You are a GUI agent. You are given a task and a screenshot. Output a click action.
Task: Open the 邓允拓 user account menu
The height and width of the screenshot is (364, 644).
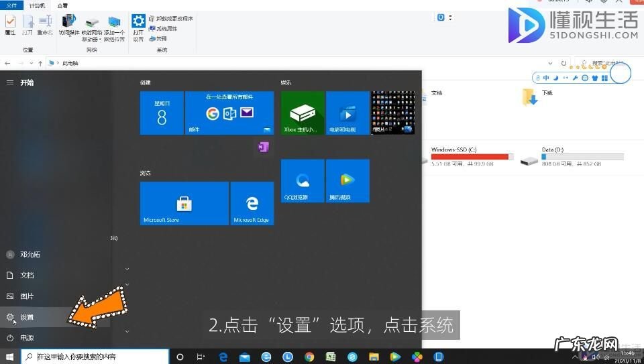point(55,255)
